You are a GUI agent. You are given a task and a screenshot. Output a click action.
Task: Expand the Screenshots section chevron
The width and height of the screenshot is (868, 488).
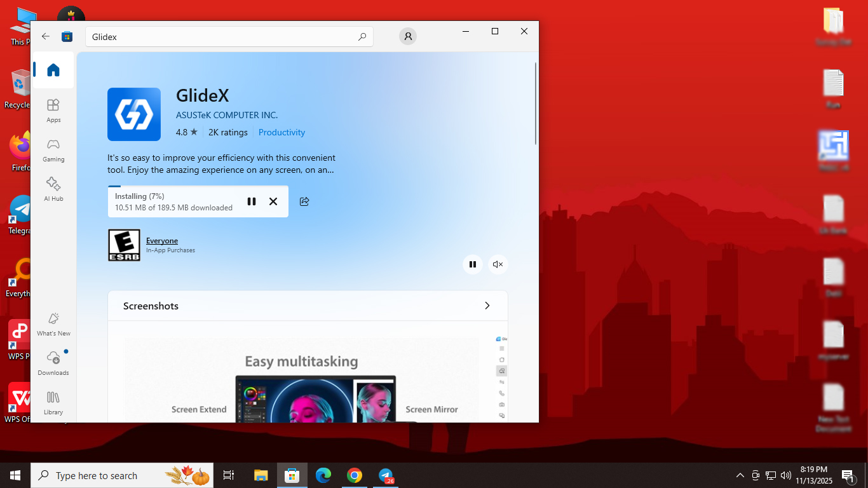point(487,306)
